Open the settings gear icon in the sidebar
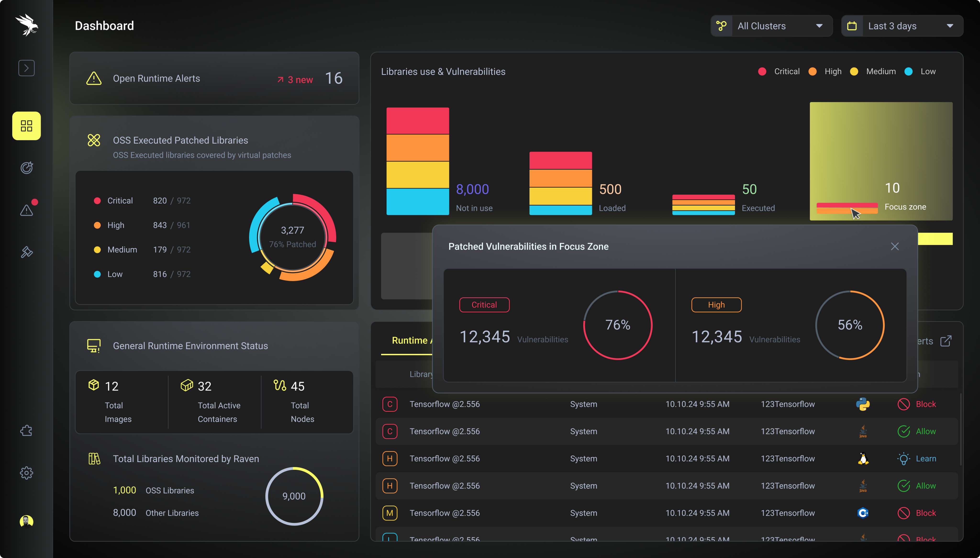Image resolution: width=980 pixels, height=558 pixels. tap(26, 473)
